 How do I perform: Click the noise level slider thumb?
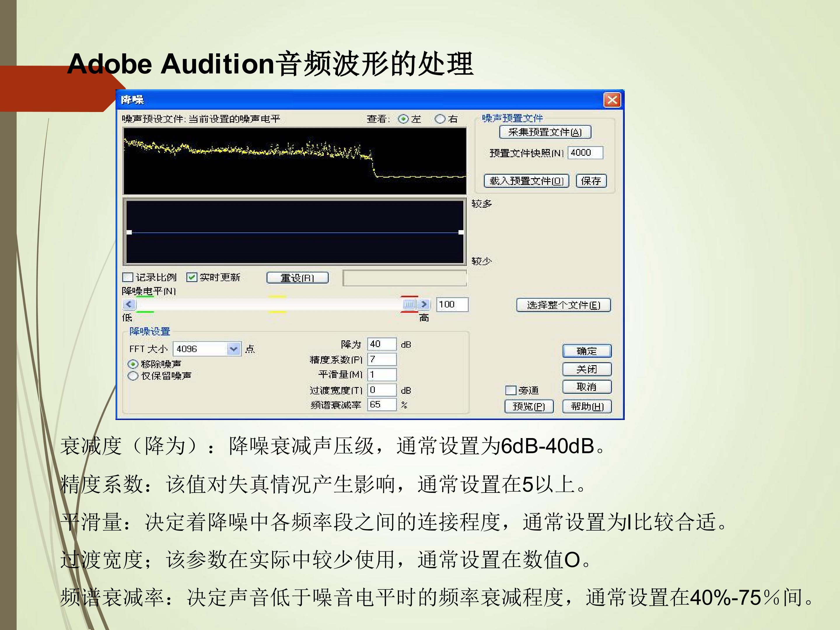(409, 304)
